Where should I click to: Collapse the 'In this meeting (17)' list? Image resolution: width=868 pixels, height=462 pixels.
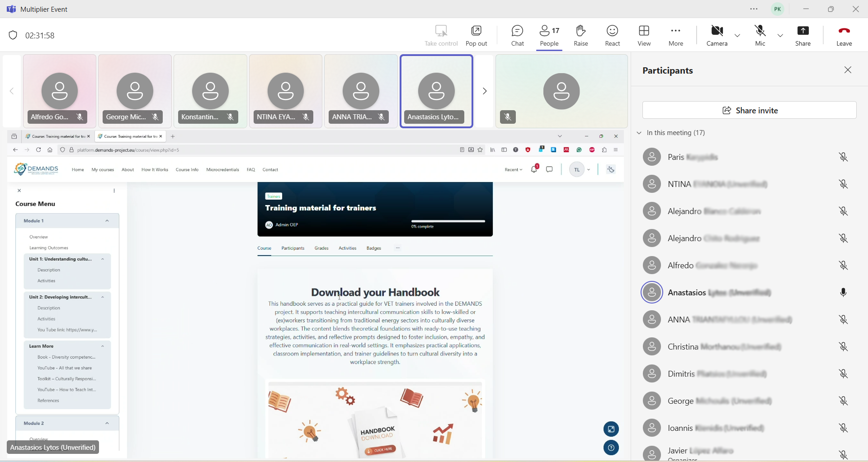pyautogui.click(x=639, y=133)
